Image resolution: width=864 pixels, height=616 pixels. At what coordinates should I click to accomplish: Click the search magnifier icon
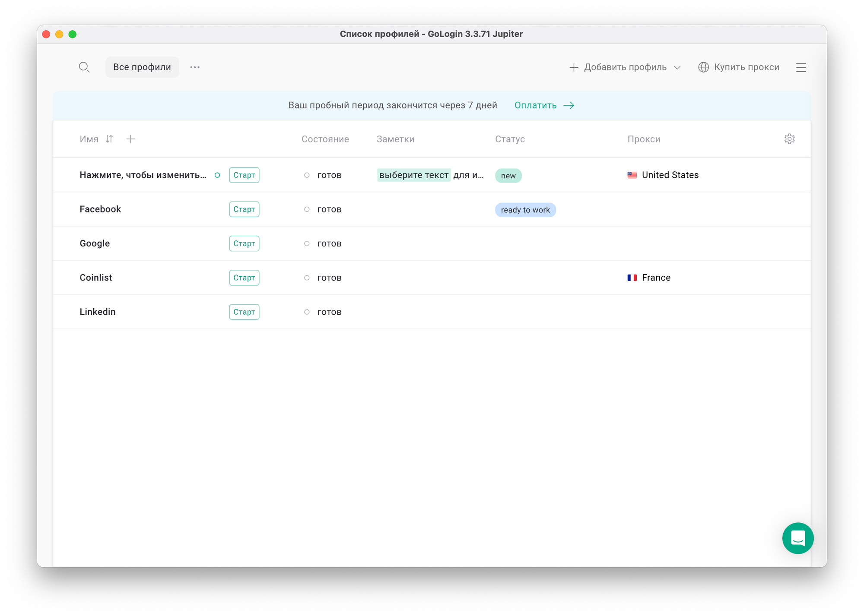[x=84, y=67]
